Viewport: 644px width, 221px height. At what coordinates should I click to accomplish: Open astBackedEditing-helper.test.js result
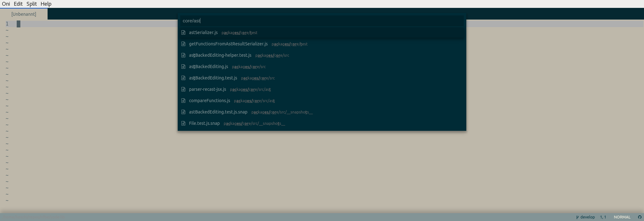coord(322,55)
